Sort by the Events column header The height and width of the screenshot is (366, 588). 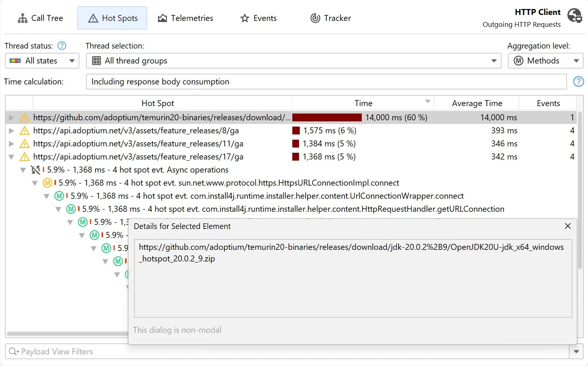tap(548, 103)
